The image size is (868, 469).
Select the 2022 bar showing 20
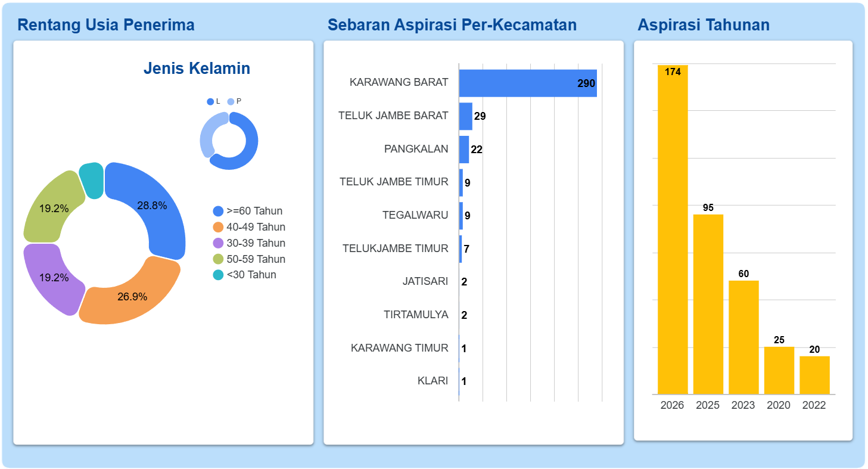point(814,375)
